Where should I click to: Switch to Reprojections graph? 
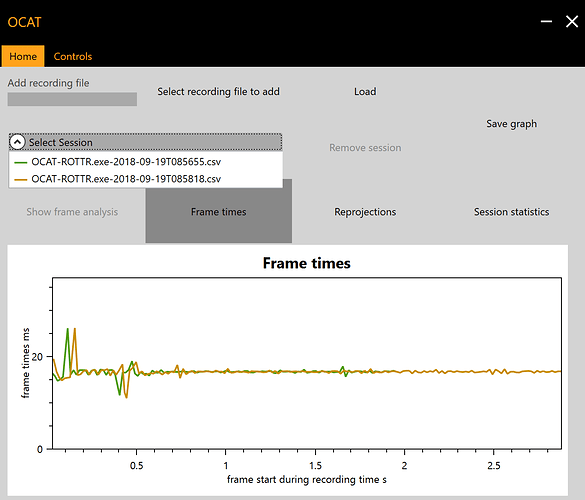pos(365,212)
